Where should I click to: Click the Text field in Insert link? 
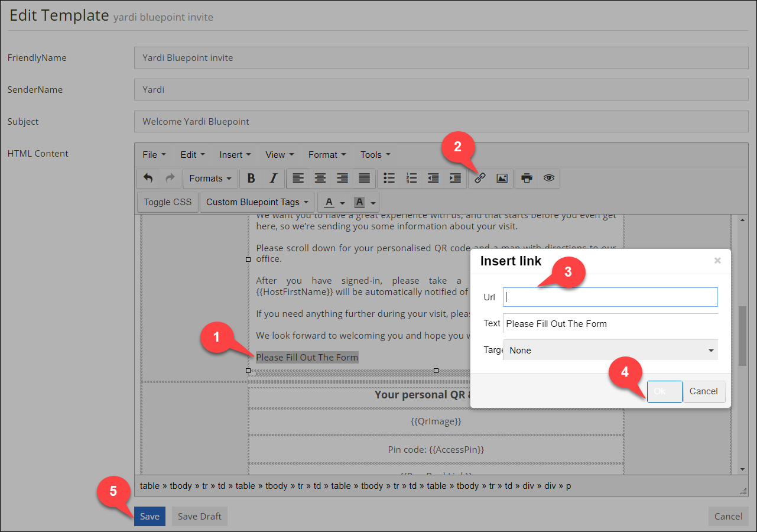pos(610,323)
